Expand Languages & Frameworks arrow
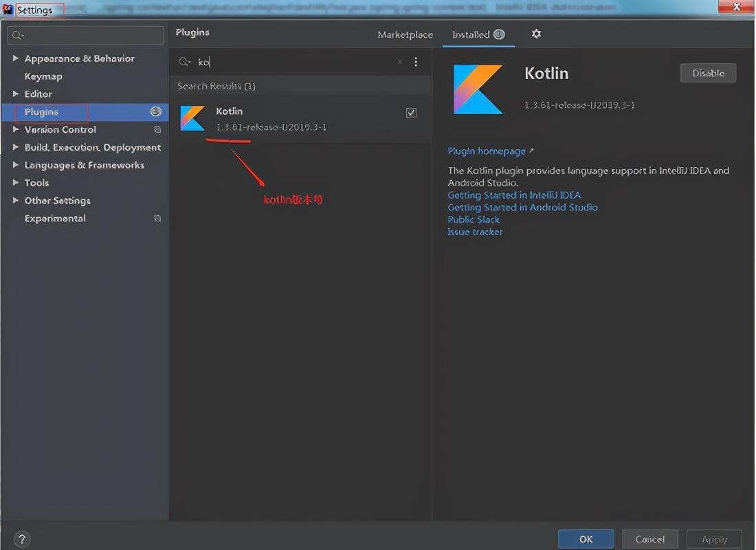The height and width of the screenshot is (550, 756). 15,164
